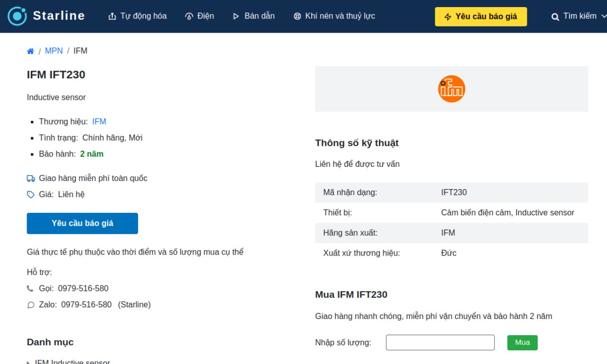Click the green Mua button
Viewport: 607px width, 364px height.
coord(523,343)
